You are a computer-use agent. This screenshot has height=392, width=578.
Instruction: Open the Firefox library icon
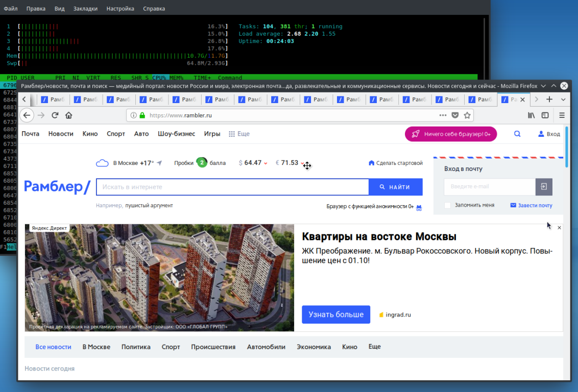click(x=532, y=115)
